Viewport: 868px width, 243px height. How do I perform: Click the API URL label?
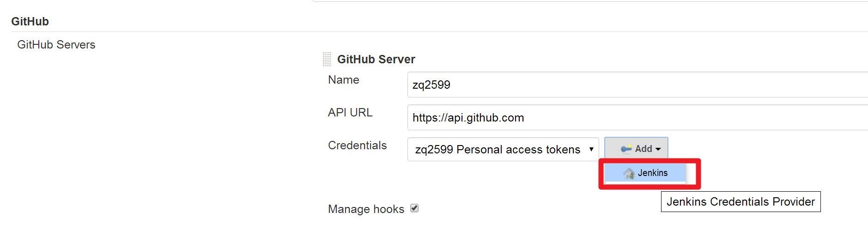point(350,113)
